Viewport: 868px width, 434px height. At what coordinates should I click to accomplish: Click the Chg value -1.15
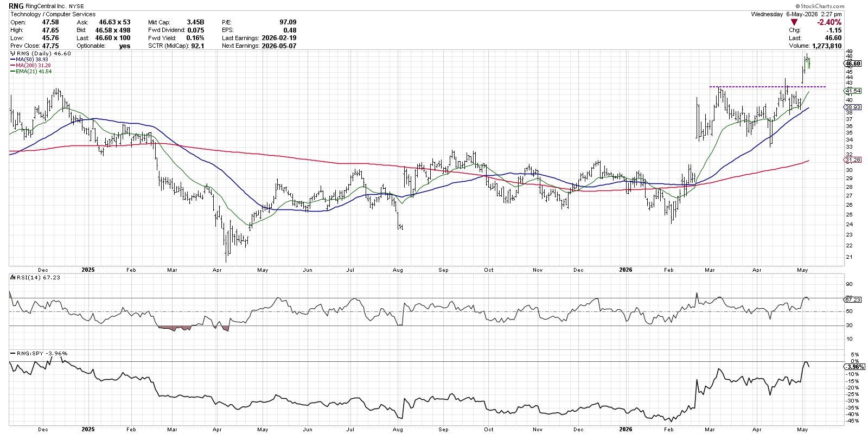tap(834, 30)
